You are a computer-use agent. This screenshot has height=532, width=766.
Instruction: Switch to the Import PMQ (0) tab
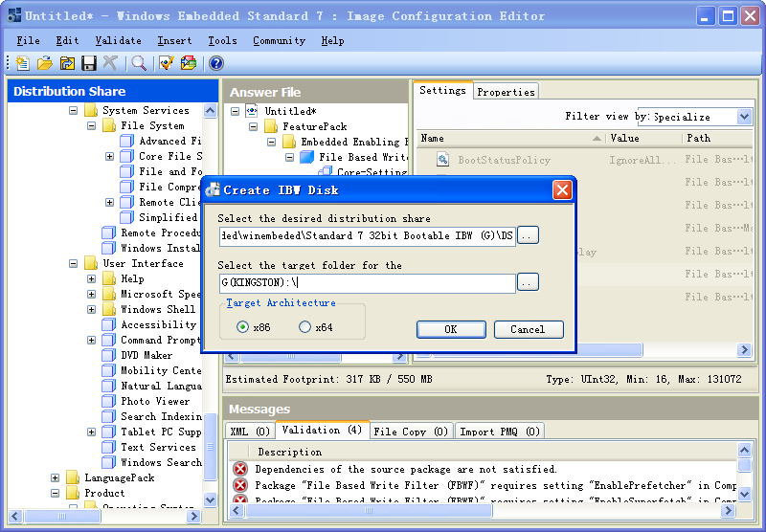(x=499, y=432)
